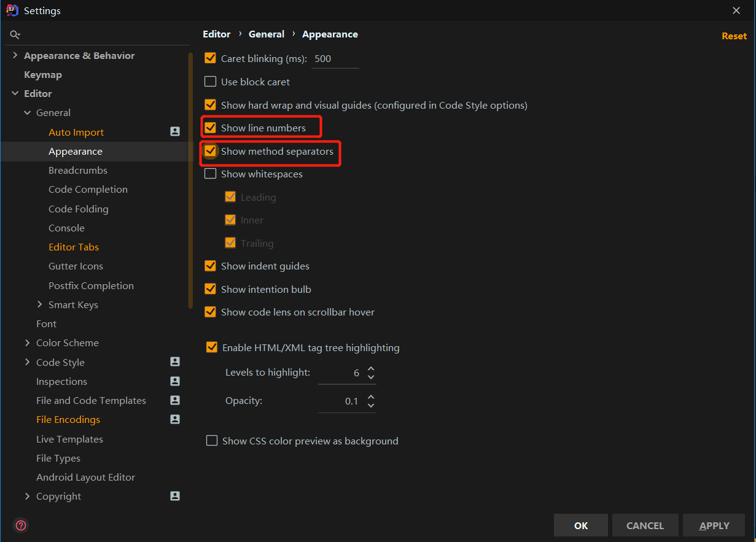Click the search magnifier icon in settings
This screenshot has height=542, width=756.
[x=15, y=35]
